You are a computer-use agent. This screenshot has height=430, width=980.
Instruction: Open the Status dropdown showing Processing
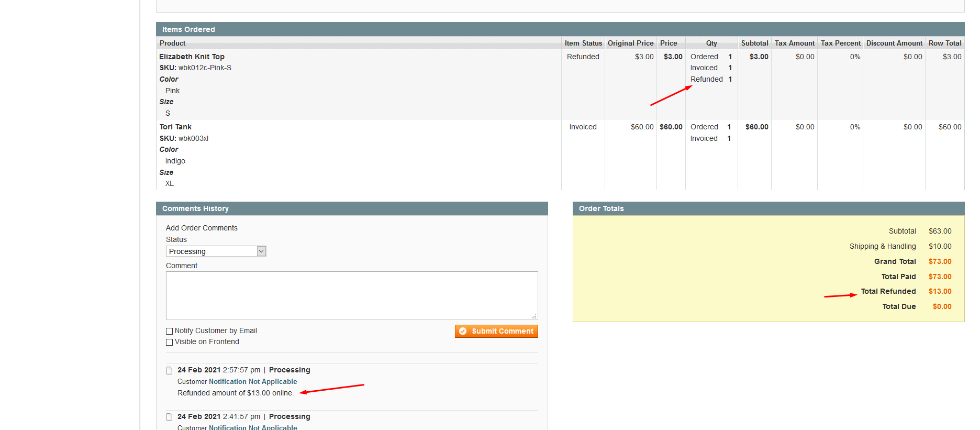(x=216, y=251)
